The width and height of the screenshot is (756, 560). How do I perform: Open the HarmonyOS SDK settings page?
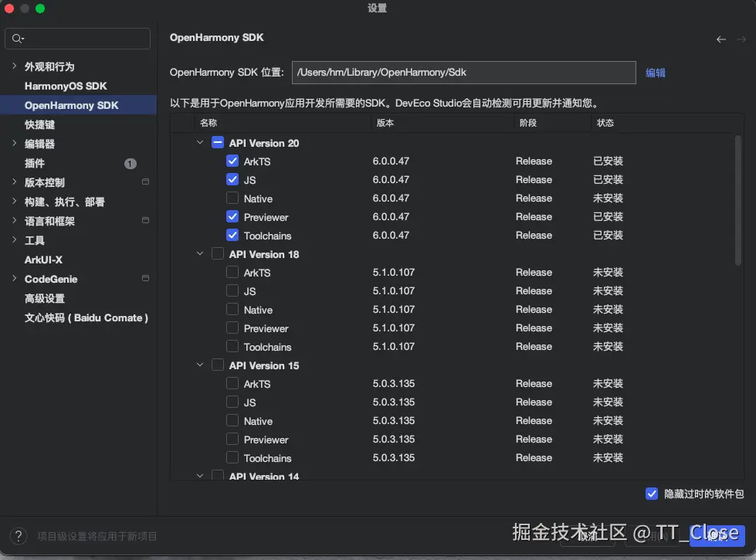click(x=66, y=86)
